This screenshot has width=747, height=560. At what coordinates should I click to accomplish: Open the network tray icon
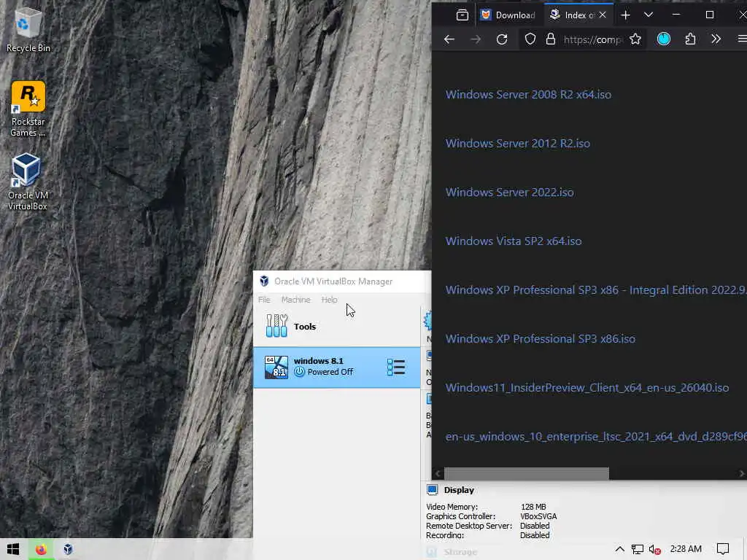[638, 550]
